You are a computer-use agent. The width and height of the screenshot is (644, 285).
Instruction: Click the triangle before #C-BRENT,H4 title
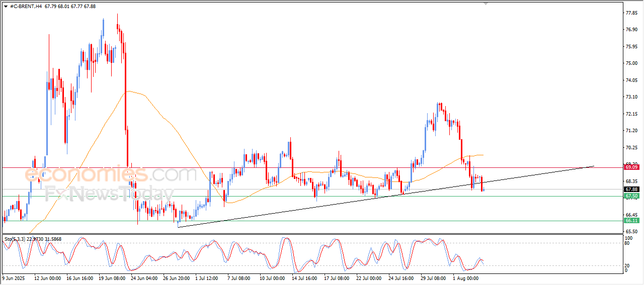click(x=6, y=7)
